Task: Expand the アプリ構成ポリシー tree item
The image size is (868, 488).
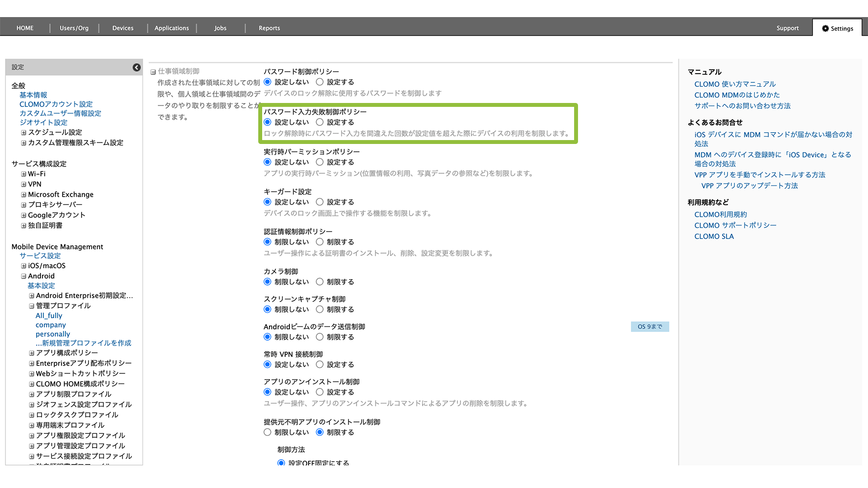Action: click(31, 353)
